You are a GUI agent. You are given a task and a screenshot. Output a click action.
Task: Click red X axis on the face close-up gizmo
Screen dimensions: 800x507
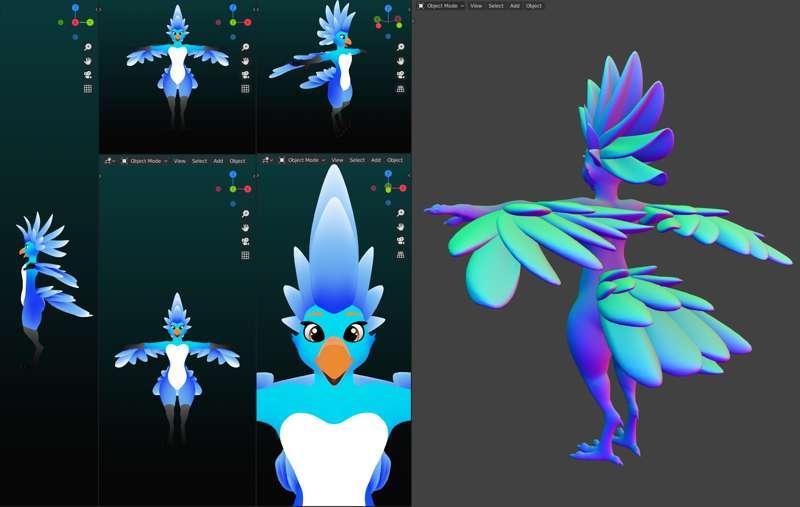[x=403, y=188]
